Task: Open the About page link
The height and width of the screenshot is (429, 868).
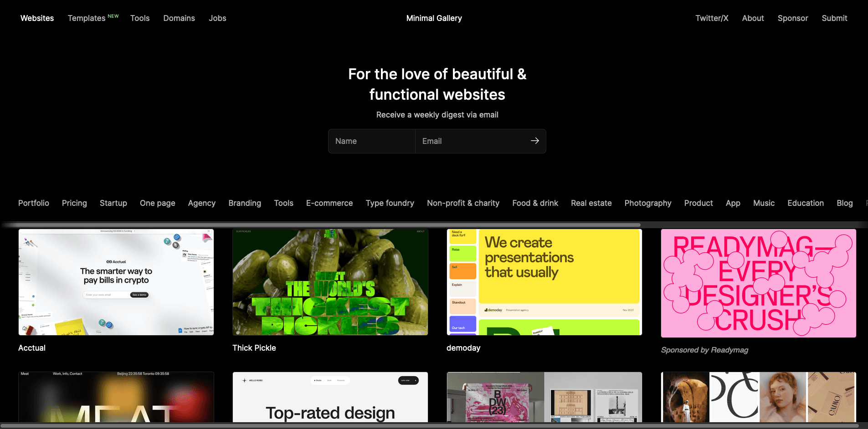Action: 753,18
